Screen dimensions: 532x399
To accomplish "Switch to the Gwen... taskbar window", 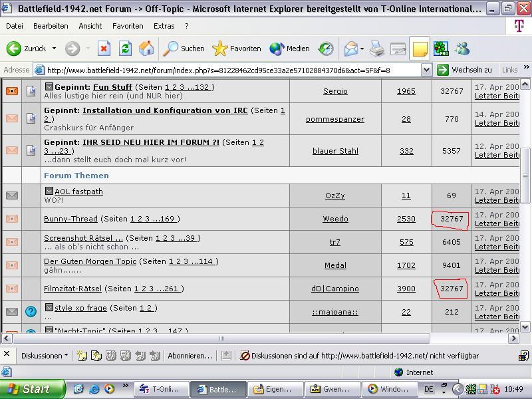I will [332, 389].
